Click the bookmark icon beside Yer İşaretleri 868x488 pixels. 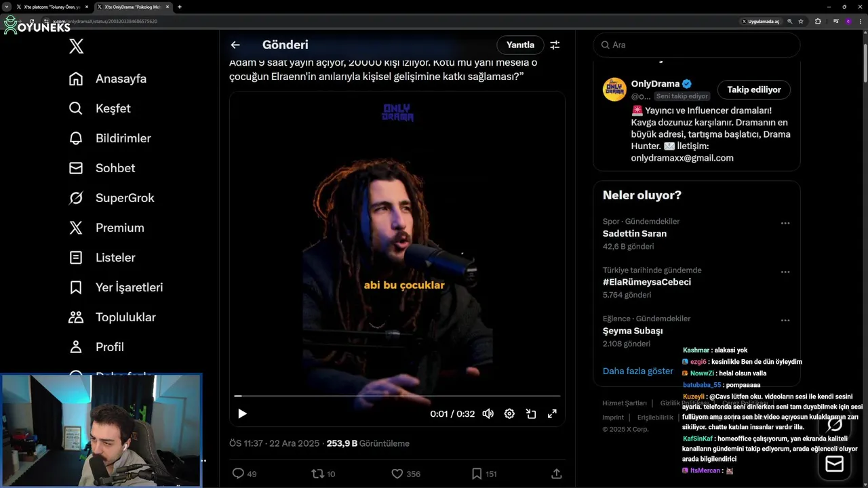[76, 287]
